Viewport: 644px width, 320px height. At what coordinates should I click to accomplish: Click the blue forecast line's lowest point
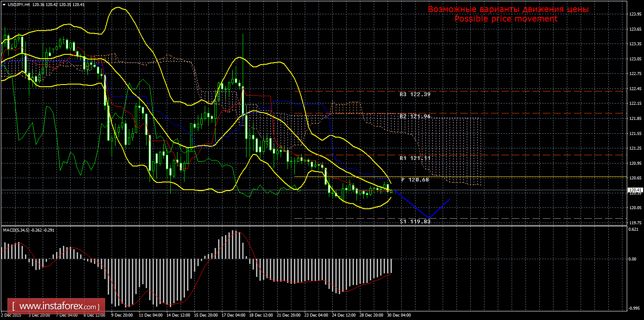coord(428,218)
